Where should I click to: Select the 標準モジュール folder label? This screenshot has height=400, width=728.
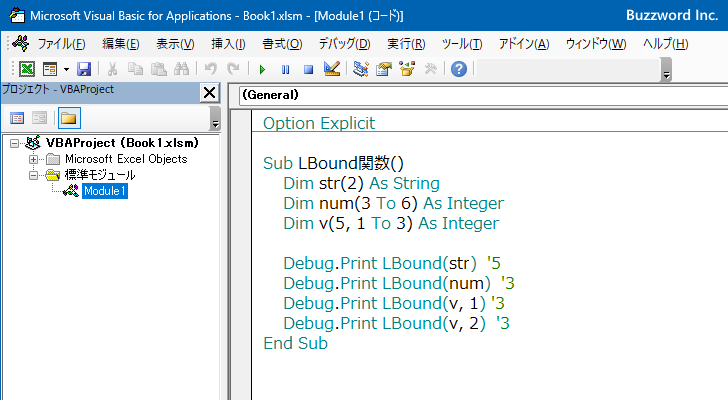click(x=100, y=175)
